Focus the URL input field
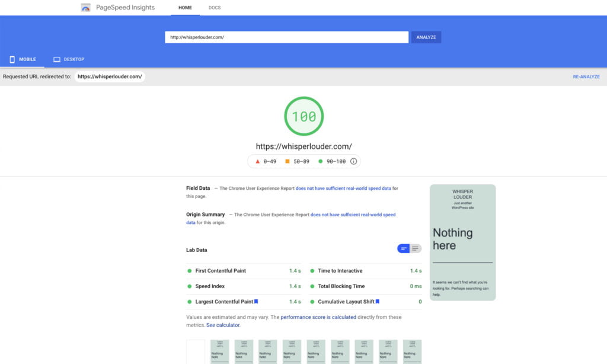Screen dimensions: 607x364 286,37
